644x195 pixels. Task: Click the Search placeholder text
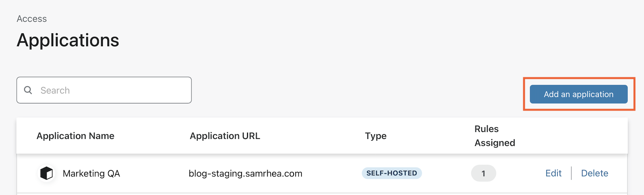tap(55, 90)
